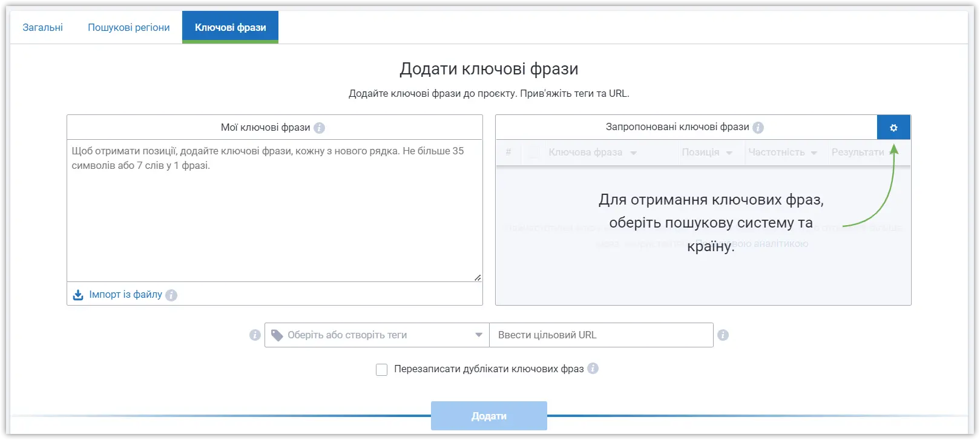Click the Ввести цільовий URL field
The width and height of the screenshot is (980, 440).
601,335
